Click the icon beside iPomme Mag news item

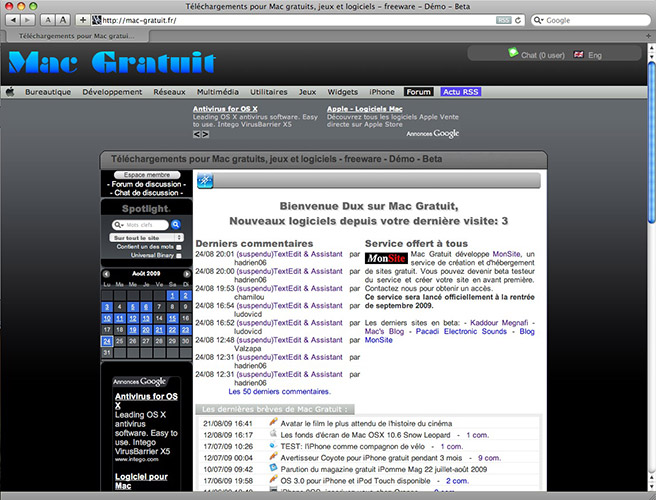click(x=273, y=468)
